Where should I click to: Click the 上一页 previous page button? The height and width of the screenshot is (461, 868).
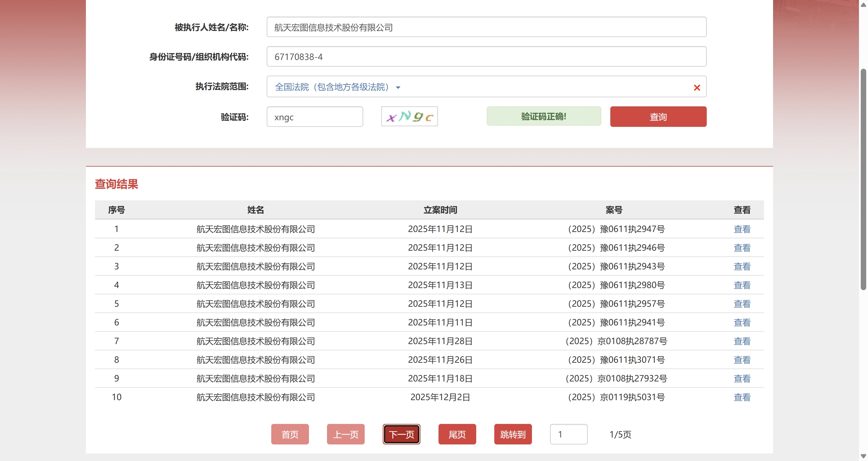(x=345, y=434)
